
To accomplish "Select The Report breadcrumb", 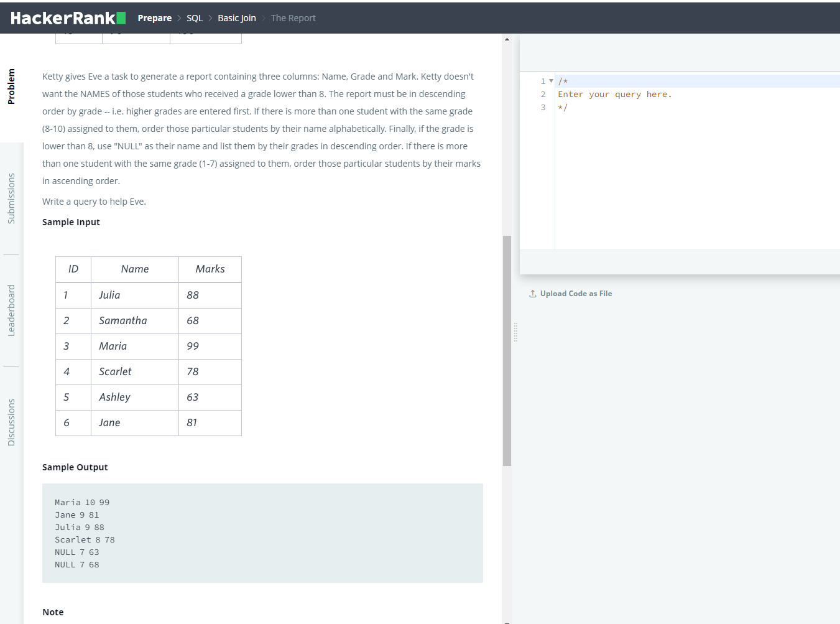I will click(x=293, y=18).
